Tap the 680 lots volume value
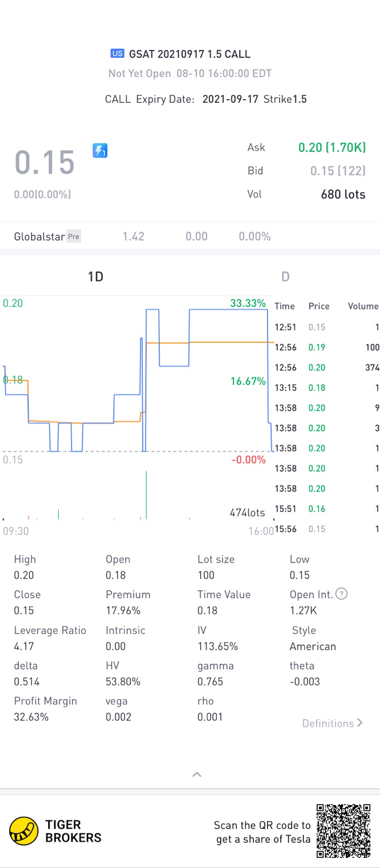This screenshot has height=868, width=380. [x=343, y=194]
